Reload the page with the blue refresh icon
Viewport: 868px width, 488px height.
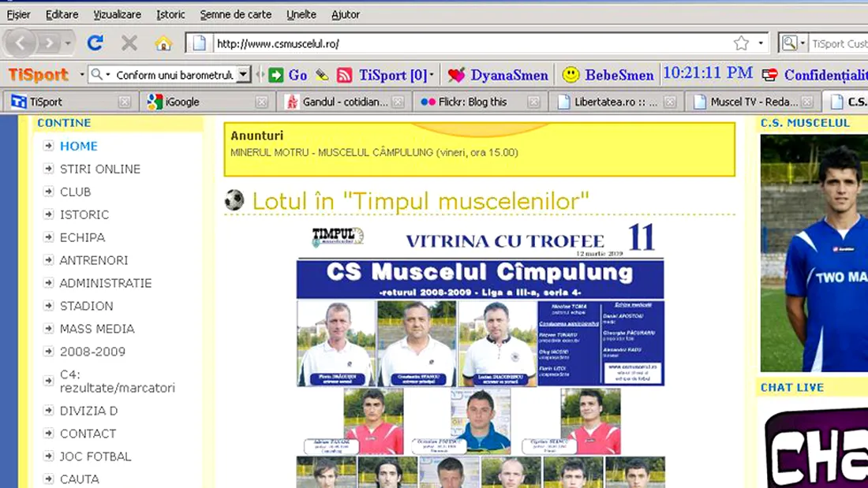tap(95, 43)
